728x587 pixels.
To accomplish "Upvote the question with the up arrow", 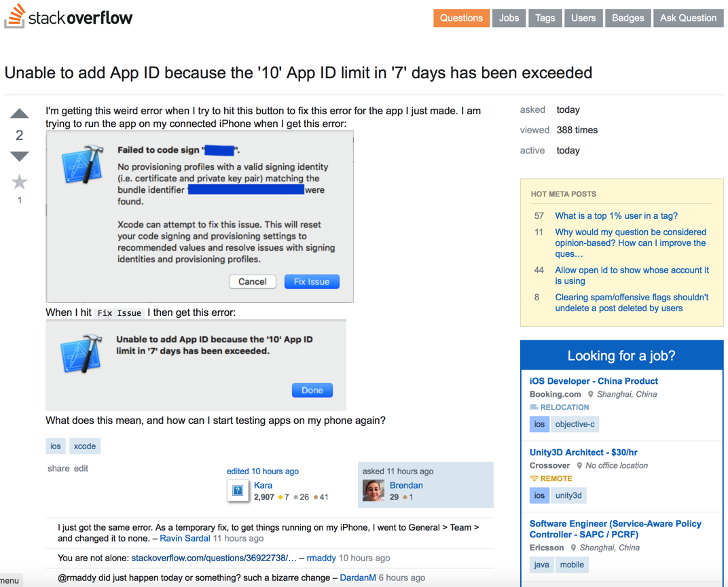I will pos(20,113).
